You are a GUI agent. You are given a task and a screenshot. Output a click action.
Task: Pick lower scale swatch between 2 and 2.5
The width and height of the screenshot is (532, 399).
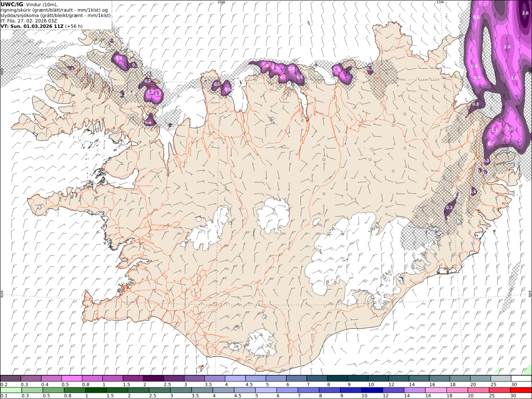click(139, 390)
